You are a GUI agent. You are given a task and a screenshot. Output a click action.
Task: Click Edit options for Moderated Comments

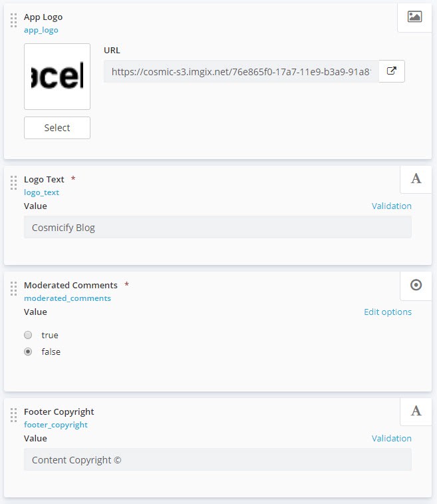tap(387, 312)
